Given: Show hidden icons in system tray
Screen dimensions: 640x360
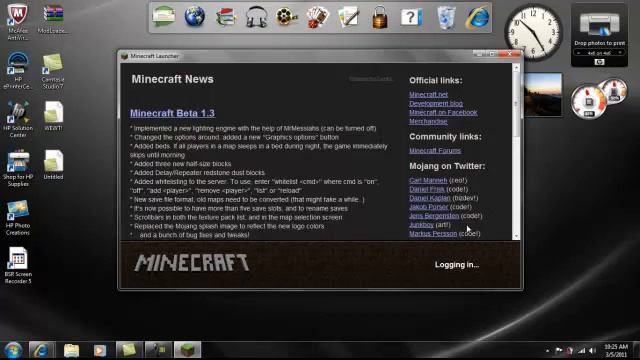Looking at the screenshot, I should [547, 351].
